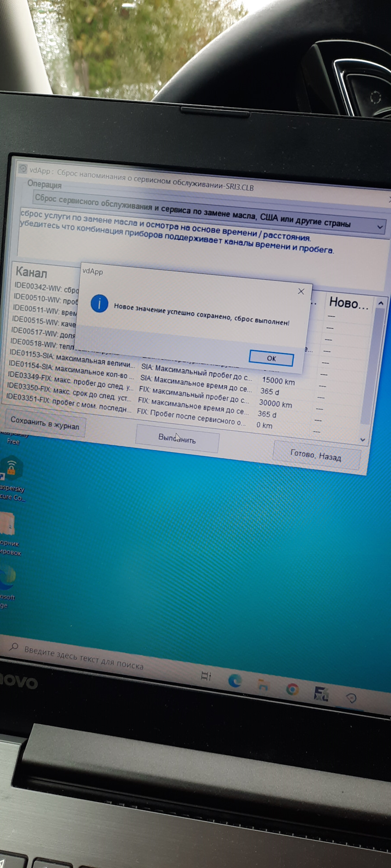Launch Google Chrome from the taskbar
391x868 pixels.
click(x=292, y=689)
